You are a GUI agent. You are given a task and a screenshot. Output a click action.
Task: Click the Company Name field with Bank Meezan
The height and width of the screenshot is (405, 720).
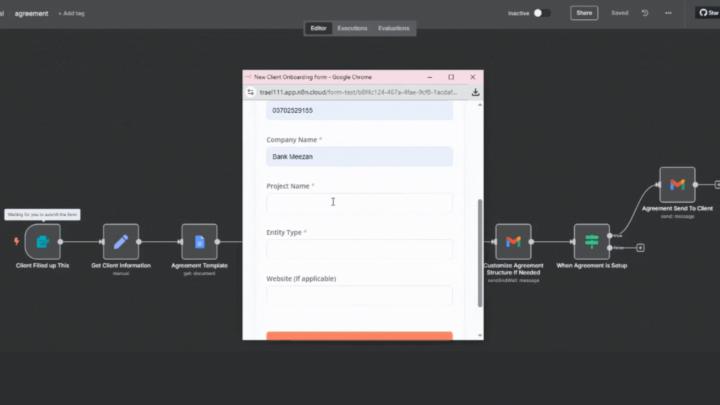coord(359,157)
